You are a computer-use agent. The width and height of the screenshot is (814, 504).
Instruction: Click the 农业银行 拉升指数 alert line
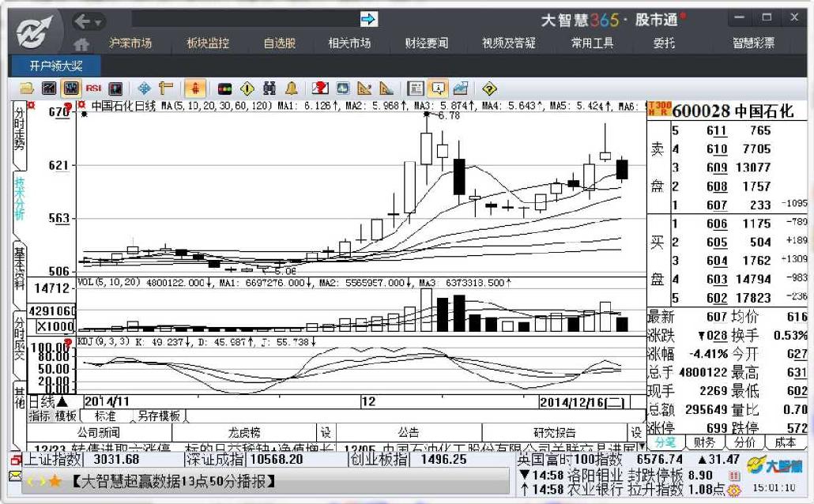(x=622, y=489)
